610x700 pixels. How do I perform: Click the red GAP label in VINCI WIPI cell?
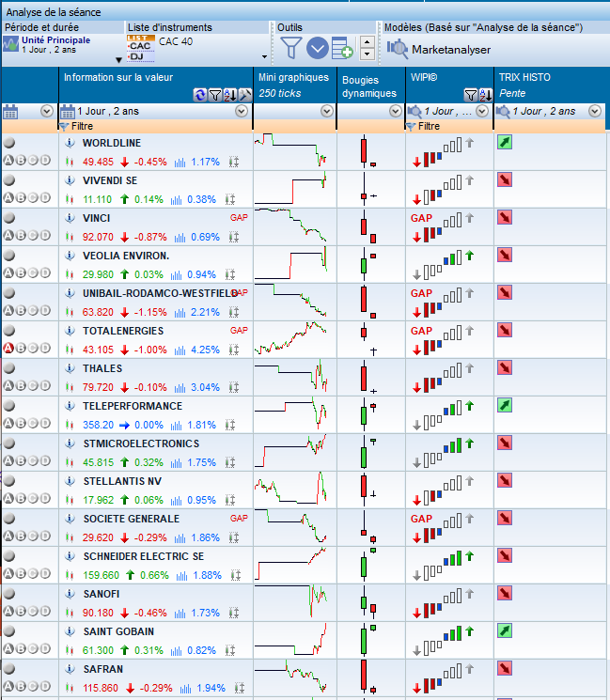tap(421, 218)
